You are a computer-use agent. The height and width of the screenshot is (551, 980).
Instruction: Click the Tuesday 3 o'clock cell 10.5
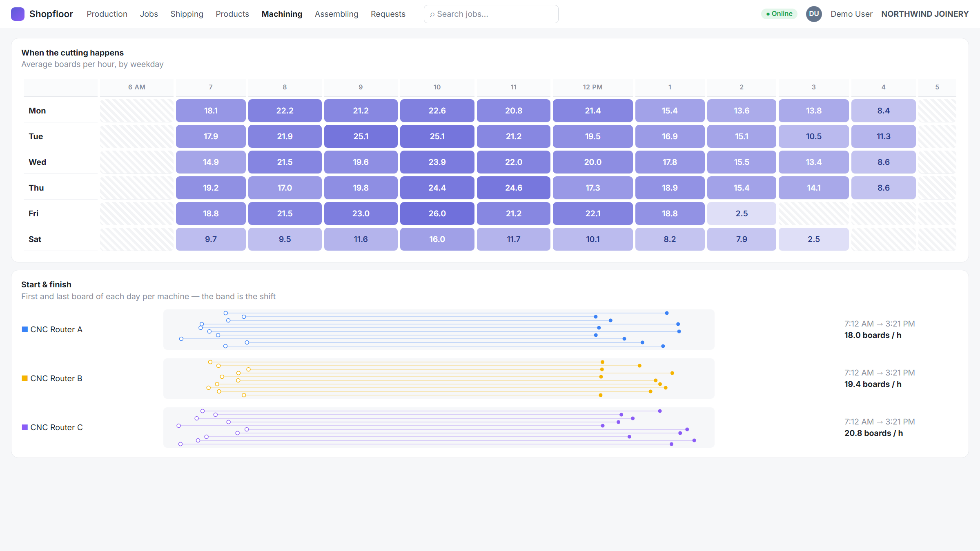tap(813, 136)
